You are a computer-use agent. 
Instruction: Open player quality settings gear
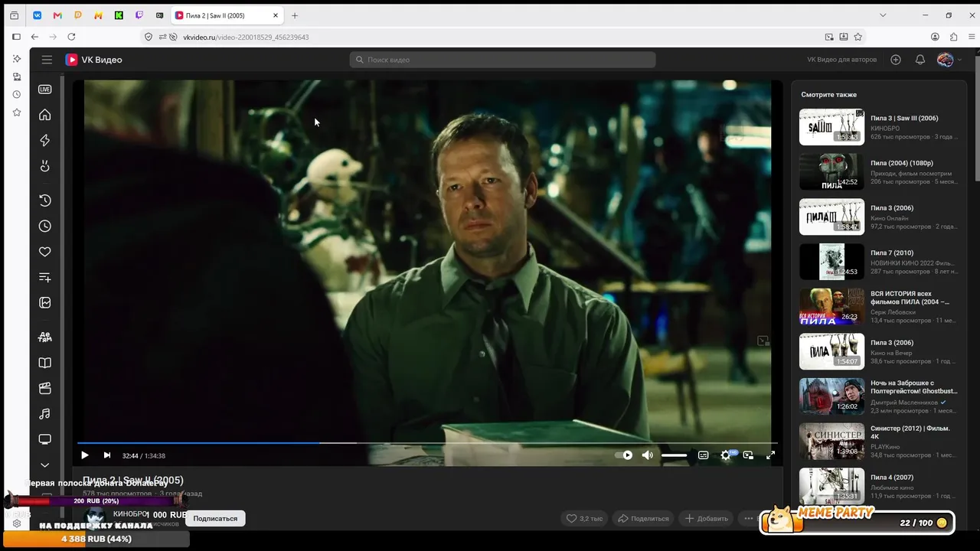click(726, 455)
